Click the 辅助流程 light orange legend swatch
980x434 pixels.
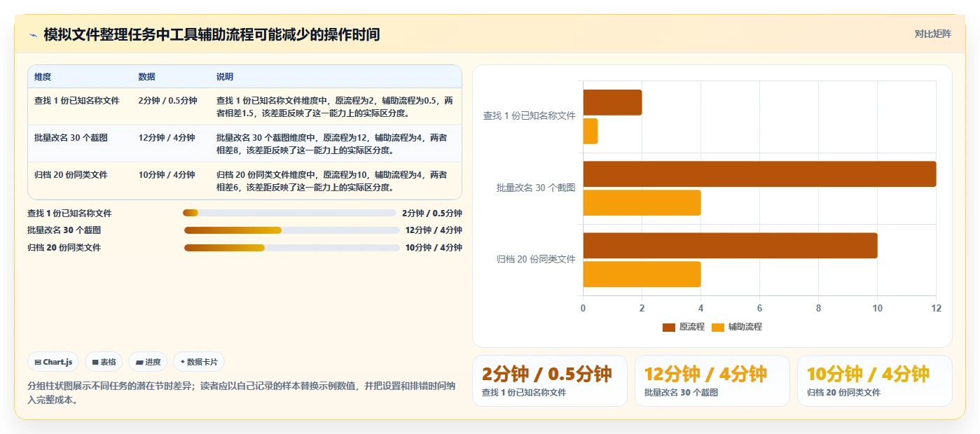(718, 327)
